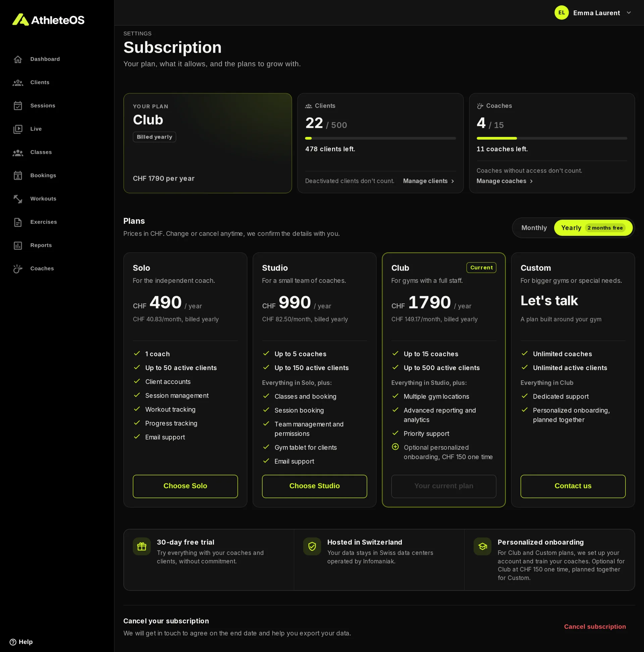Click the Cancel subscription link
644x652 pixels.
(x=595, y=627)
